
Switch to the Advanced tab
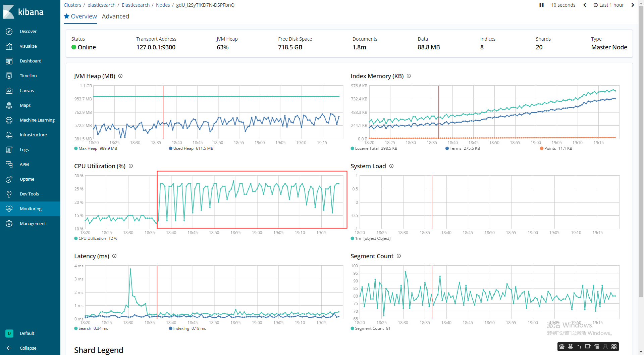pyautogui.click(x=115, y=16)
